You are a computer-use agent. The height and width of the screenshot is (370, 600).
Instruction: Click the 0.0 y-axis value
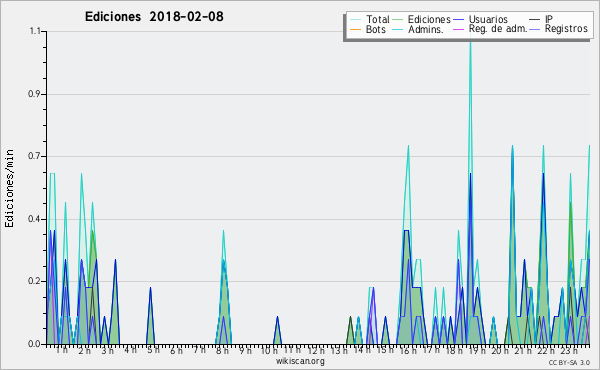click(x=34, y=344)
